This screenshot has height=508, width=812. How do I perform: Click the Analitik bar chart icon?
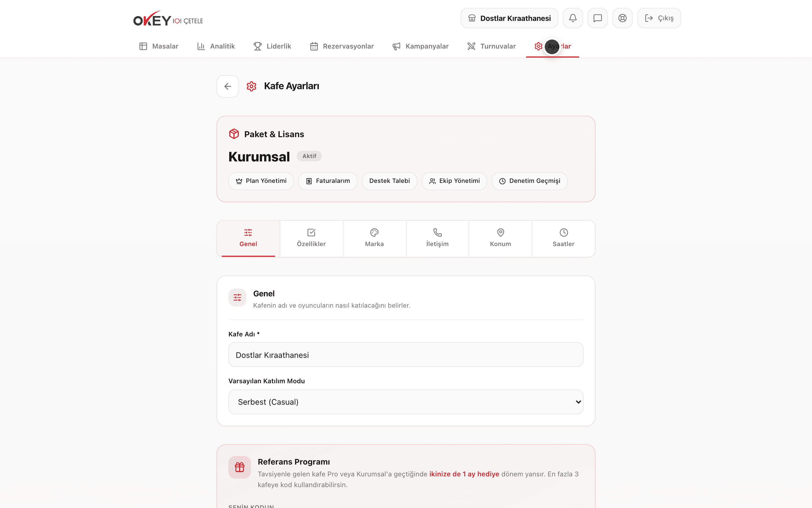[201, 46]
